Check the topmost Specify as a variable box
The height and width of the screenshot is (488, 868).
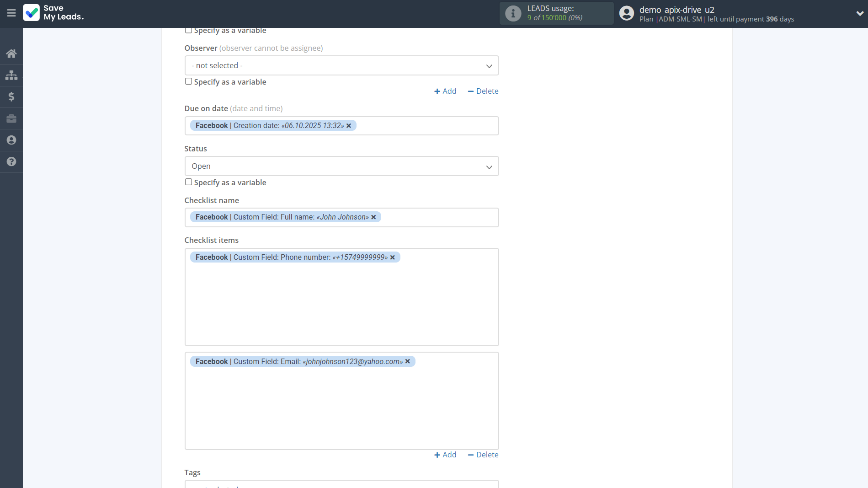pos(188,29)
